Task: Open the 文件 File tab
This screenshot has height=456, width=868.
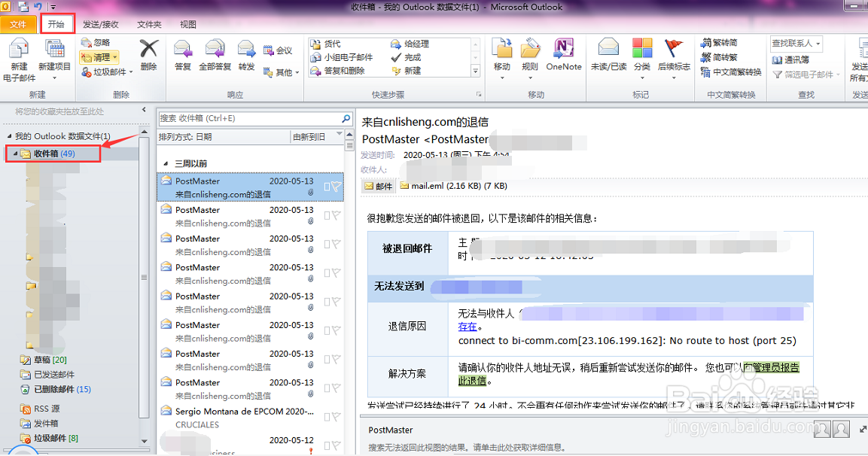Action: (18, 24)
